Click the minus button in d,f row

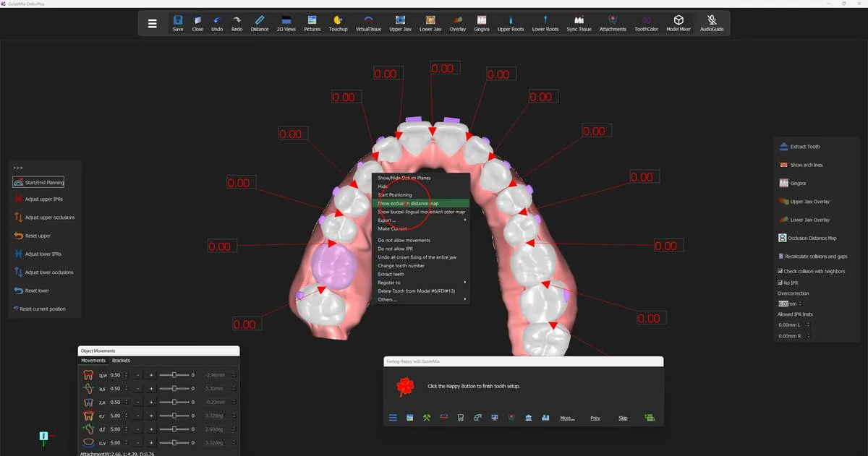[x=137, y=429]
